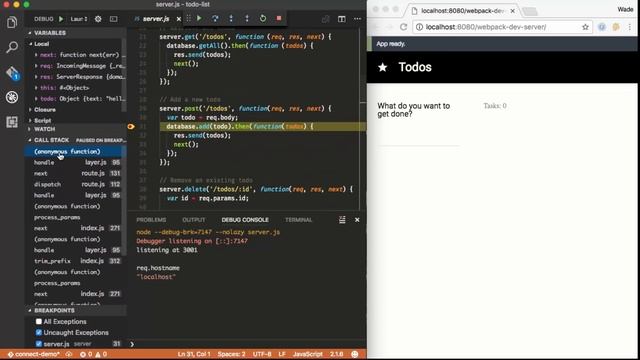Close the server.js editor tab
This screenshot has width=640, height=360.
(178, 19)
